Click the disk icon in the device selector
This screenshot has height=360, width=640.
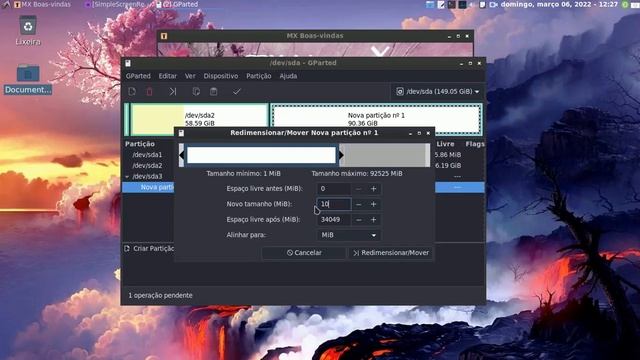coord(400,91)
